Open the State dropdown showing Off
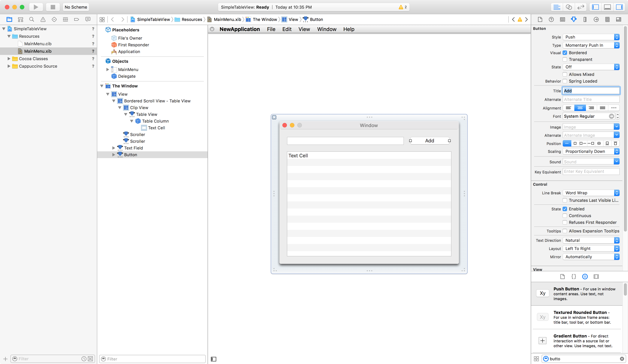 pos(591,67)
